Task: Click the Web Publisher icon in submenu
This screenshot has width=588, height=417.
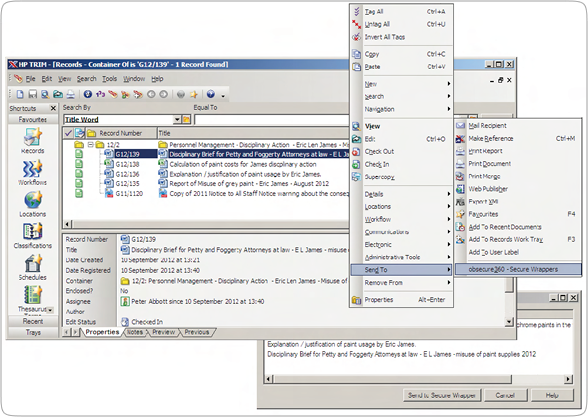Action: pyautogui.click(x=460, y=189)
